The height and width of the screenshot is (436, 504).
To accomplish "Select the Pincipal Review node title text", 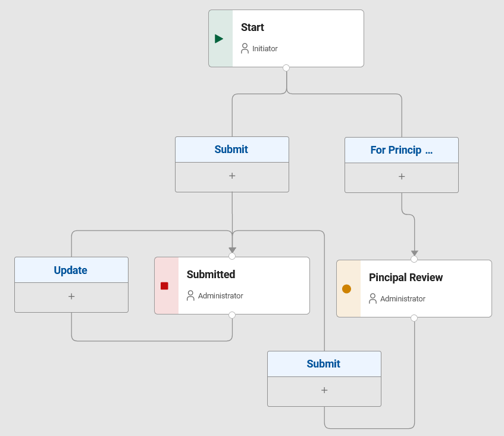I will [x=406, y=278].
